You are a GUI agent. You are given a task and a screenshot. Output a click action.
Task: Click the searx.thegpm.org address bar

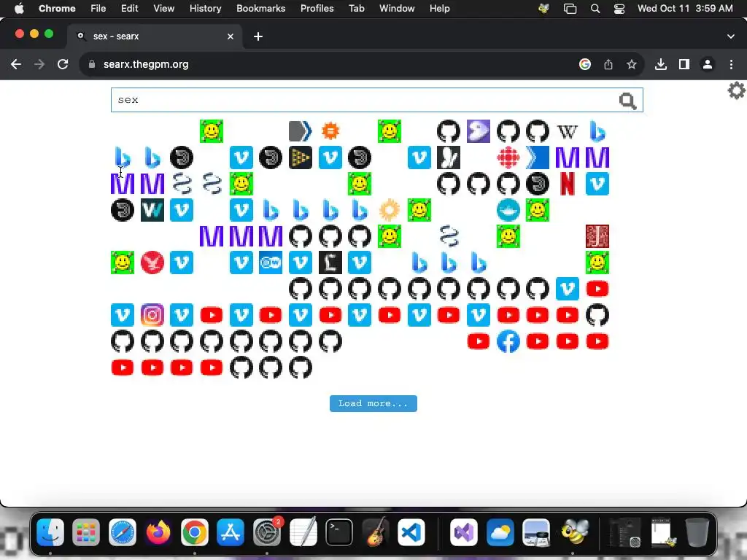pos(146,64)
